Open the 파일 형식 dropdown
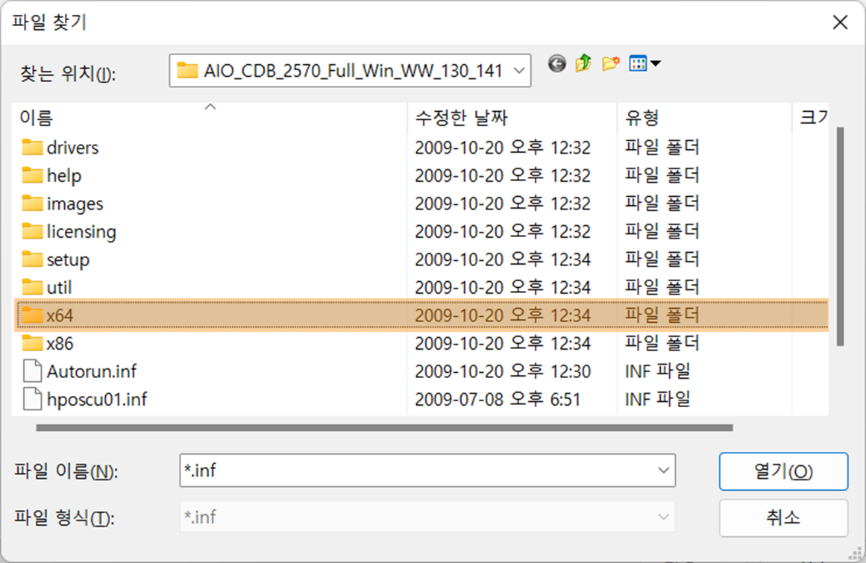This screenshot has height=563, width=866. click(x=427, y=517)
